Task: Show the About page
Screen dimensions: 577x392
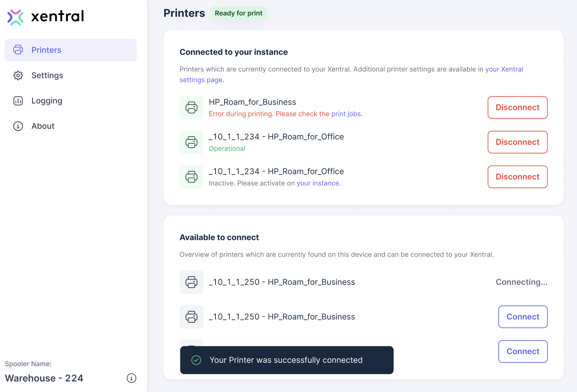Action: pyautogui.click(x=43, y=126)
